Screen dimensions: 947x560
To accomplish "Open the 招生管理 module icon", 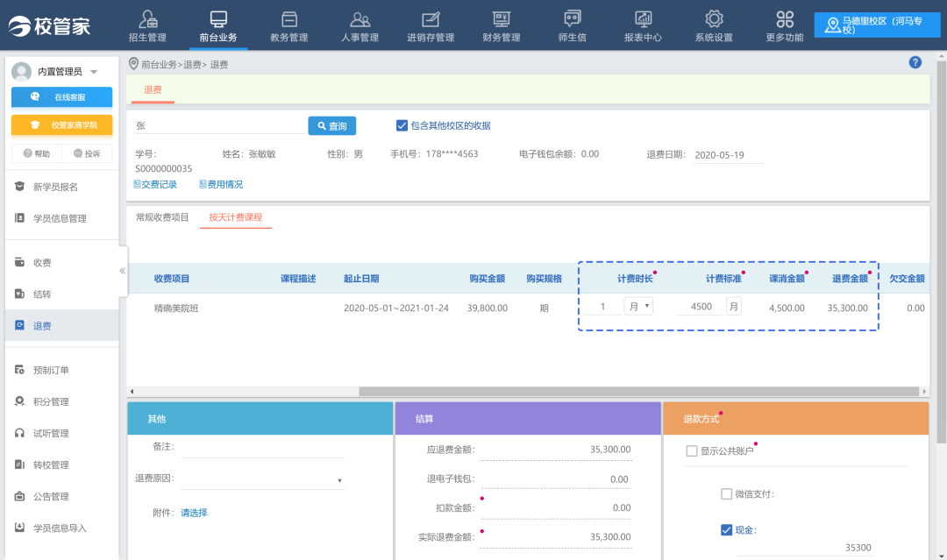I will tap(146, 19).
